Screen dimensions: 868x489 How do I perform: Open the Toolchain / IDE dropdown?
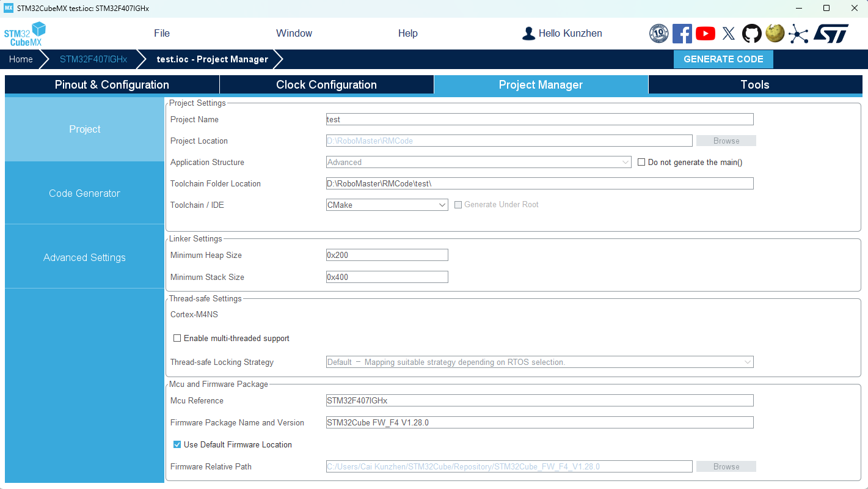(387, 205)
